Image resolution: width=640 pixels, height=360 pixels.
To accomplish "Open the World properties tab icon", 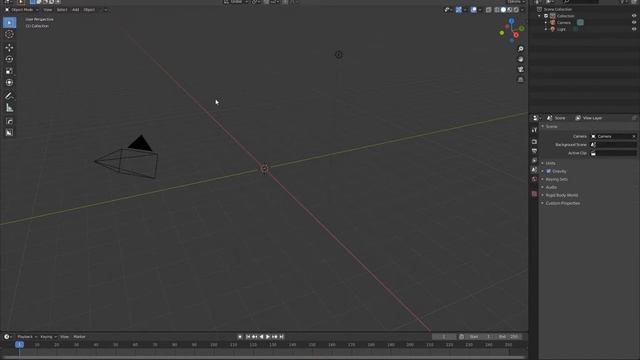I will coord(534,179).
